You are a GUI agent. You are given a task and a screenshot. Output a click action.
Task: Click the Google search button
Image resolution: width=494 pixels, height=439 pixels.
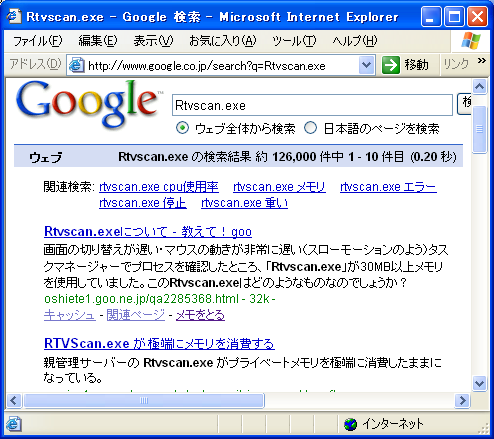pos(464,105)
